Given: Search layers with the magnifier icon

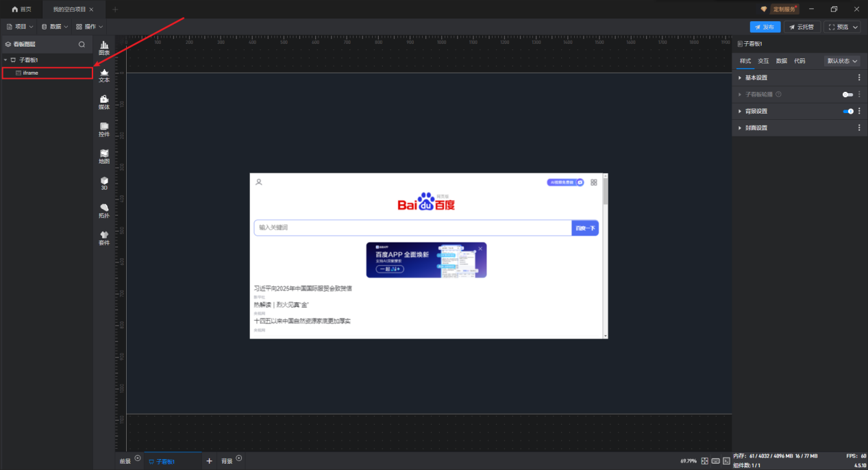Looking at the screenshot, I should [82, 44].
